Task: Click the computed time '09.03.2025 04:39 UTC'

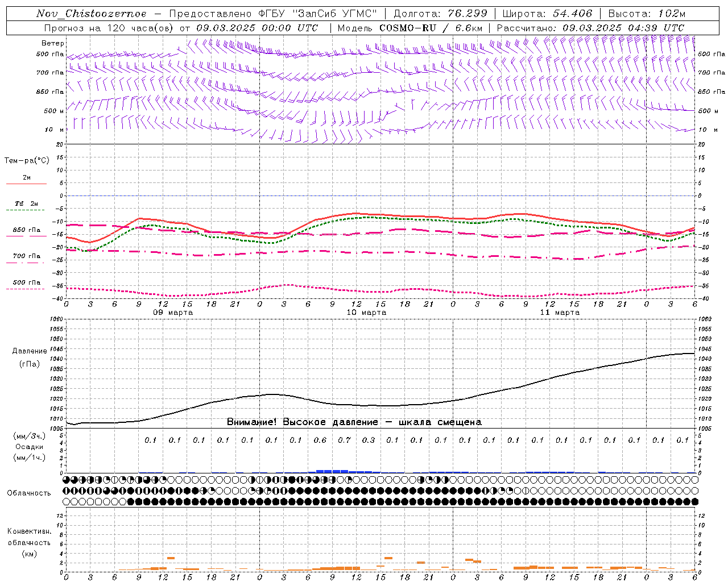Action: 623,28
